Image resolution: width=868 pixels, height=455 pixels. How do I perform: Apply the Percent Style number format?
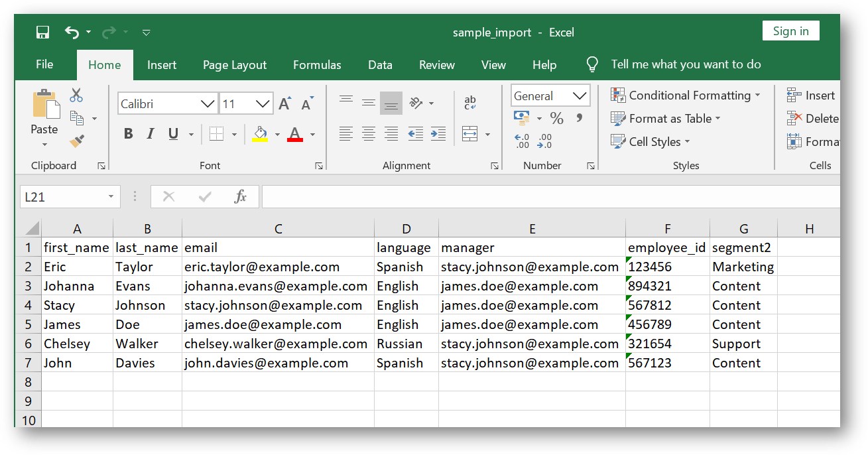click(x=556, y=118)
